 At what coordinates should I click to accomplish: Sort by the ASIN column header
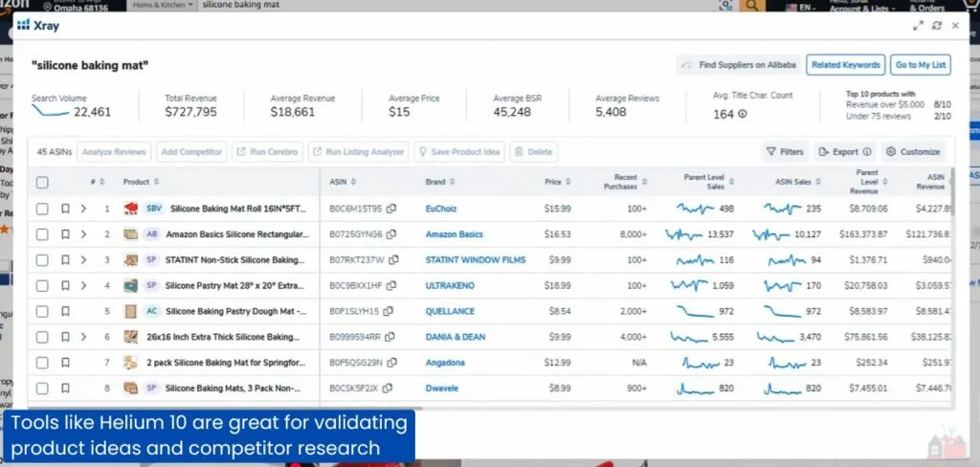(x=344, y=182)
